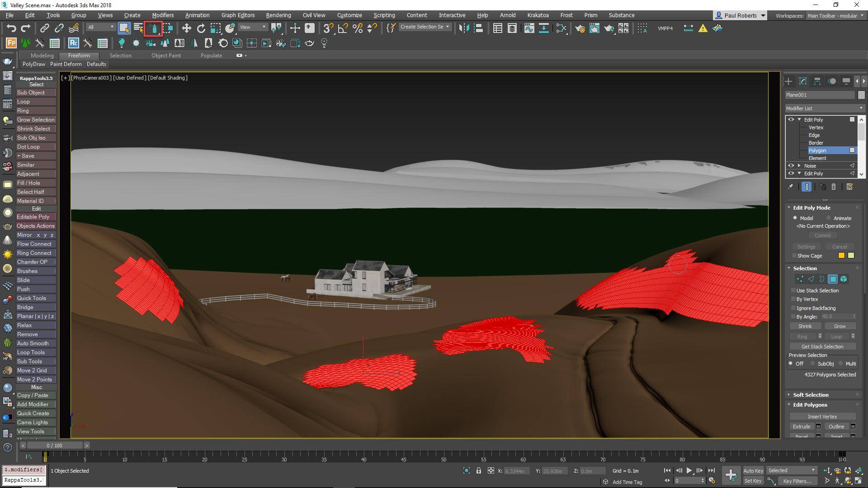The height and width of the screenshot is (488, 868).
Task: Enable the Show Cage checkbox
Action: coord(794,256)
